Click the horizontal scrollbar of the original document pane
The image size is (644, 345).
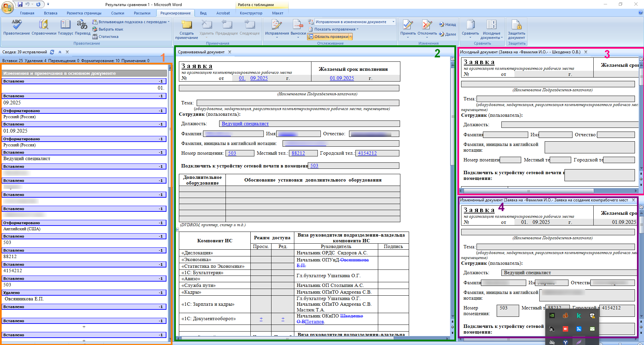(529, 191)
